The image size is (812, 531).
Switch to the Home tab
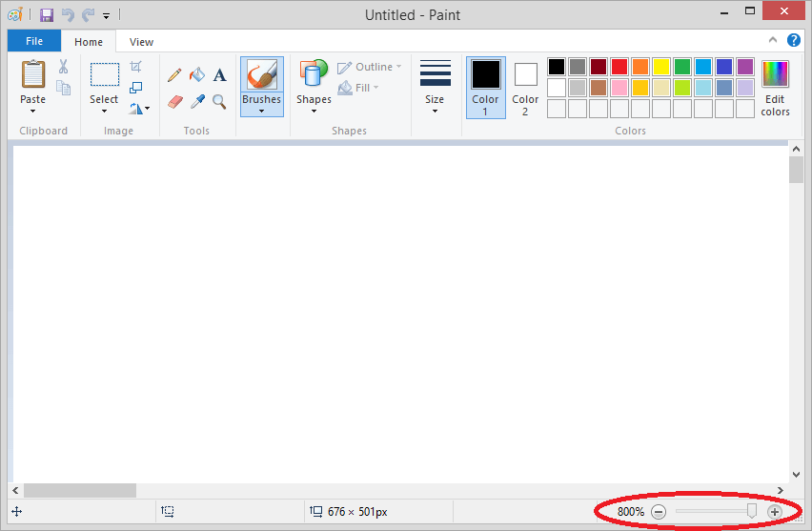89,42
